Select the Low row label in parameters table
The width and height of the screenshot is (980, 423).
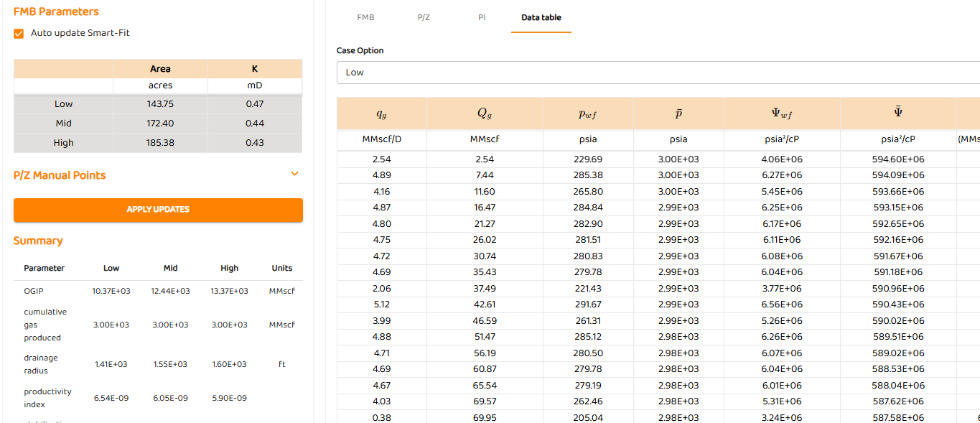click(x=63, y=104)
